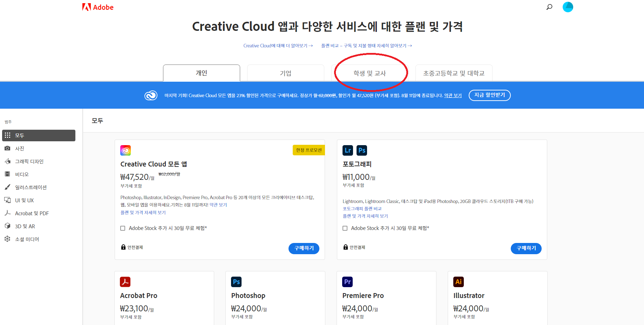Viewport: 644px width, 325px height.
Task: Click the cube icon beside 3D 및 AR
Action: (7, 226)
